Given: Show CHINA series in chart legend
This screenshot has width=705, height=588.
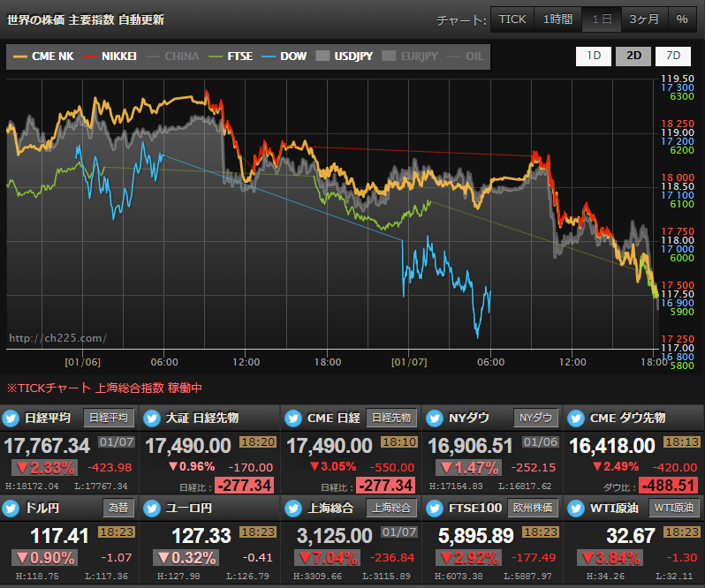Looking at the screenshot, I should pyautogui.click(x=172, y=57).
